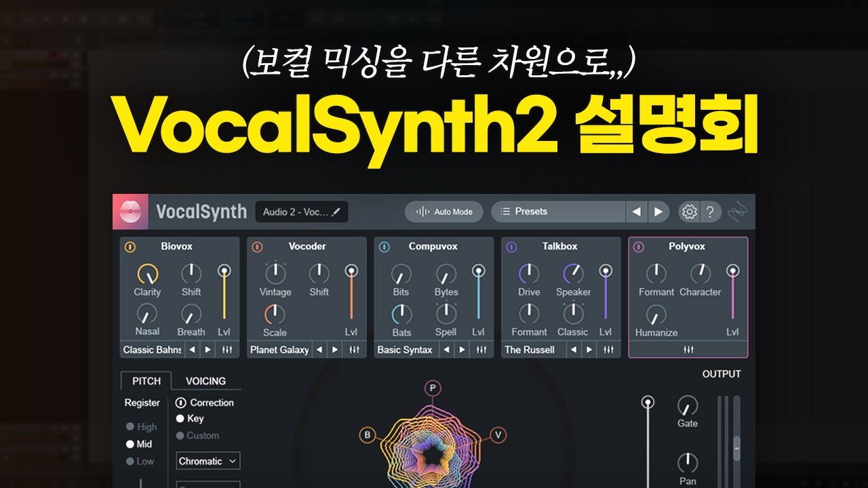
Task: Enable Auto Mode button
Action: (x=444, y=211)
